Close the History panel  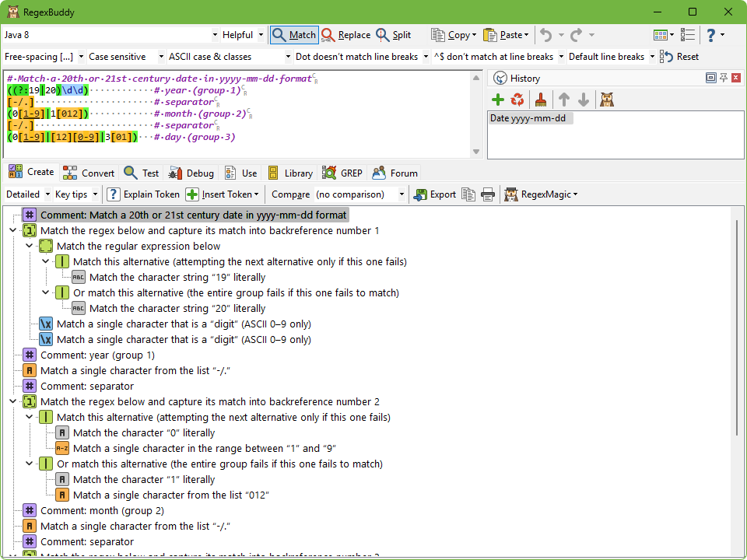coord(736,78)
